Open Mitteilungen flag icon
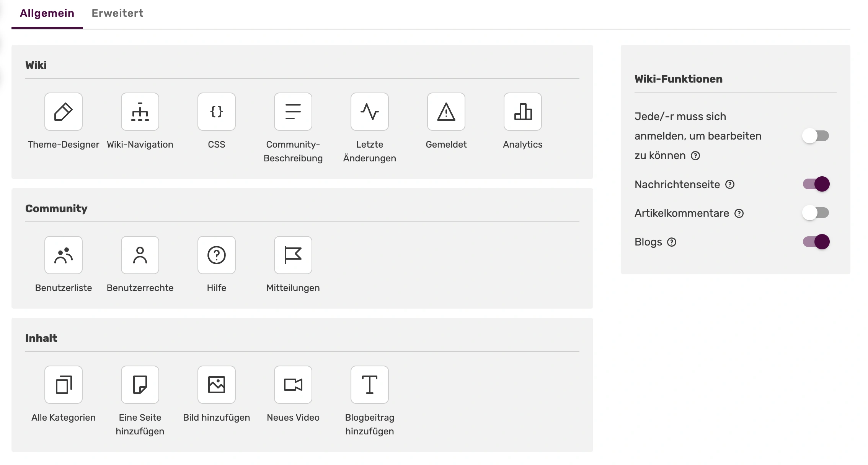The image size is (868, 465). click(293, 255)
